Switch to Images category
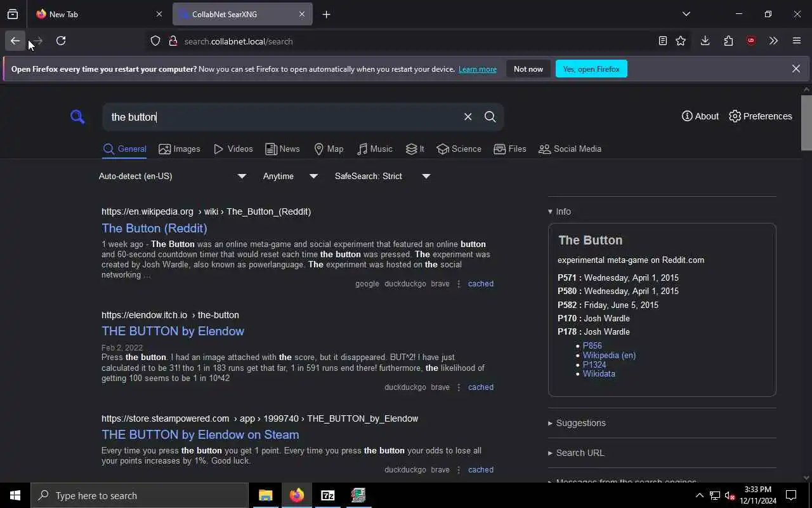 tap(180, 149)
